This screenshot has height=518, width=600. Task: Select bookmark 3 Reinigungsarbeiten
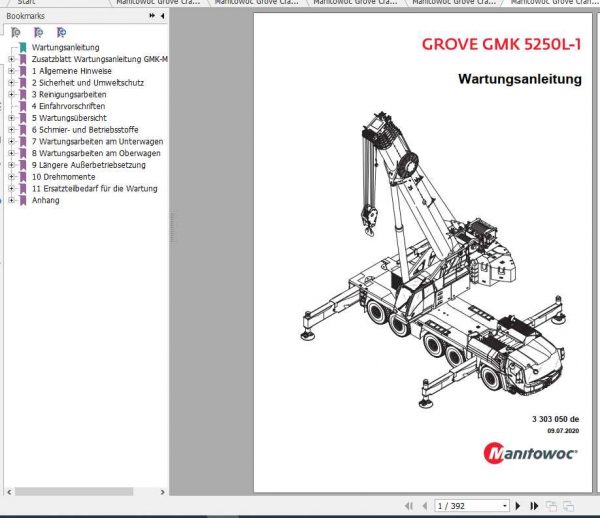tap(69, 94)
